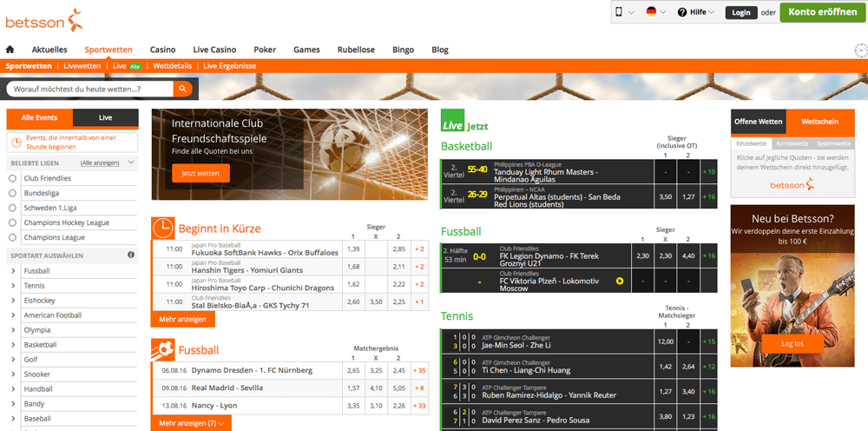
Task: Click the Leg los promo button
Action: (792, 343)
